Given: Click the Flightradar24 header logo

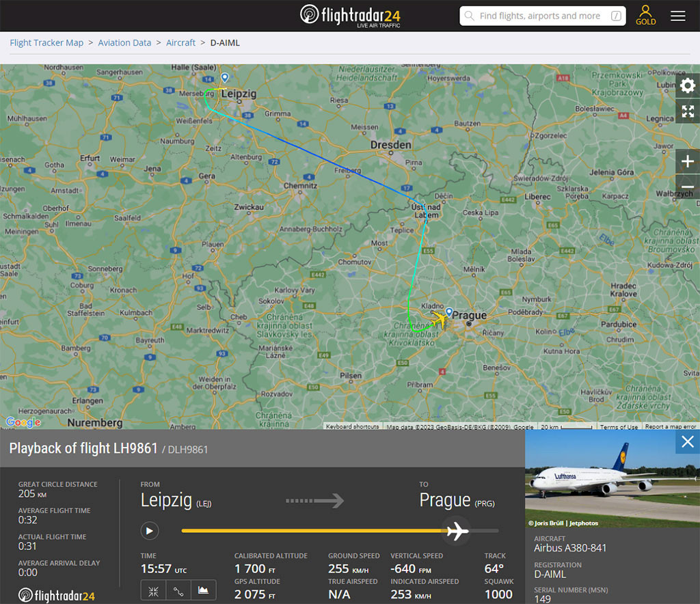Looking at the screenshot, I should click(350, 15).
